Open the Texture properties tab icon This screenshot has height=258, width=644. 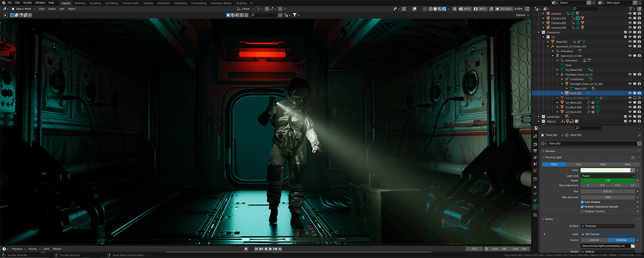coord(535,215)
